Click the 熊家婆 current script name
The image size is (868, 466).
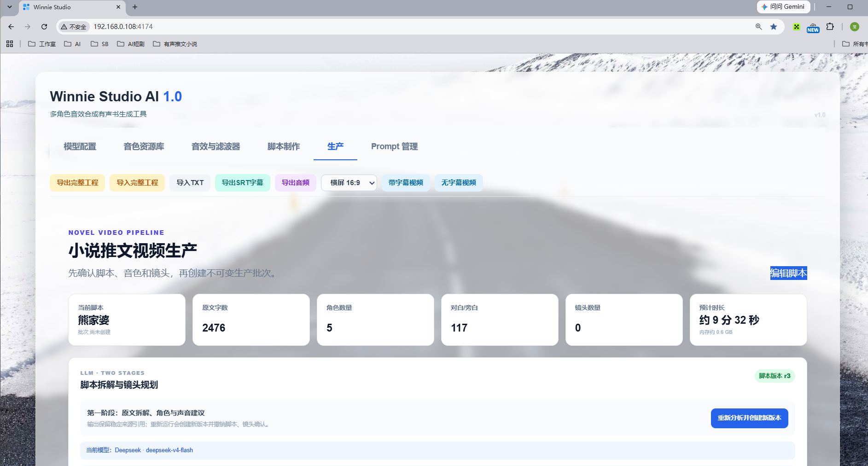[93, 320]
